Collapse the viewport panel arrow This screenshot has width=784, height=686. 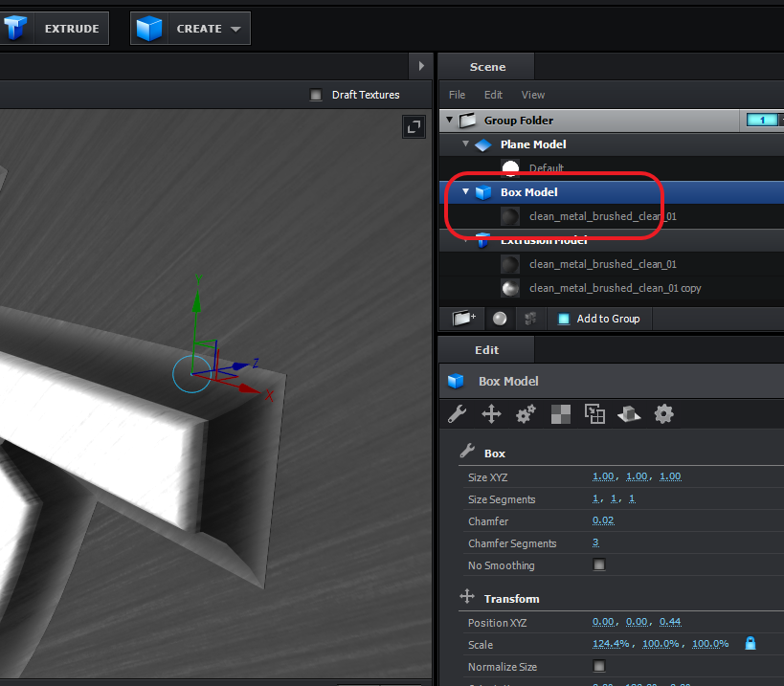(421, 66)
